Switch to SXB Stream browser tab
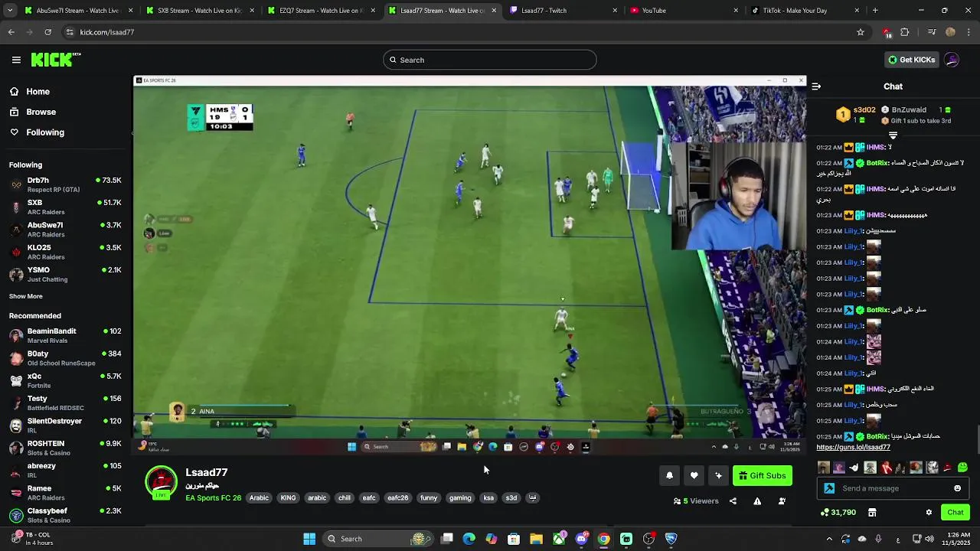The width and height of the screenshot is (980, 551). click(x=200, y=11)
